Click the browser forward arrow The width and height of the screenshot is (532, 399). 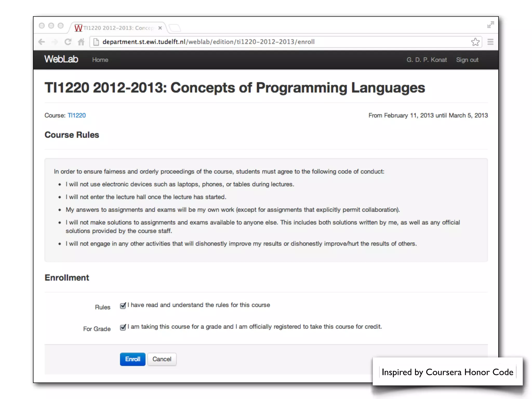(55, 42)
